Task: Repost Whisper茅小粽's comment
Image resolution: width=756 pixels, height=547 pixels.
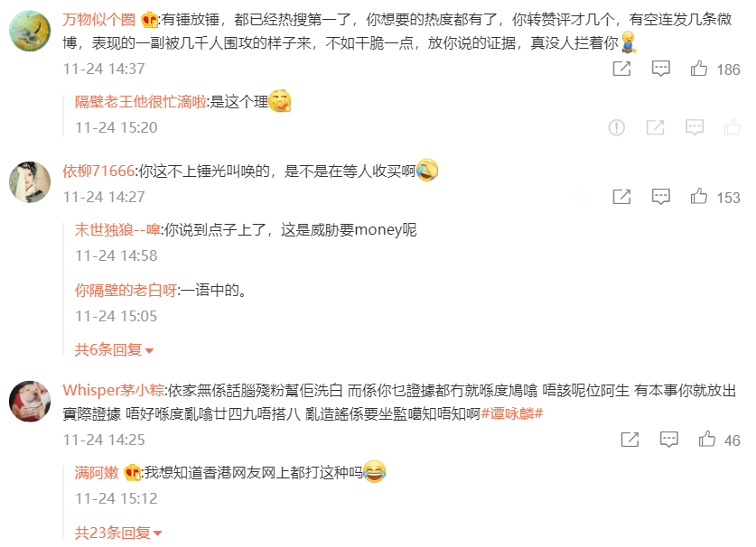Action: click(x=630, y=440)
